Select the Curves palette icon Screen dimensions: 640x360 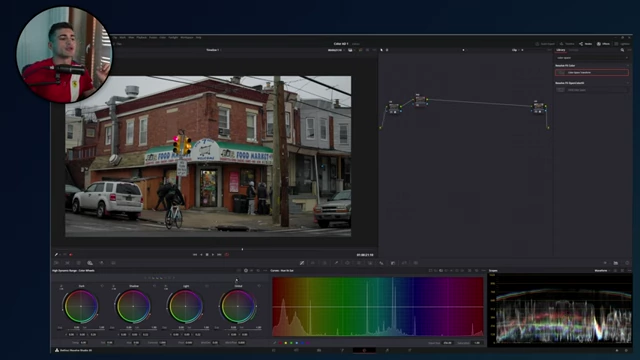[x=302, y=263]
